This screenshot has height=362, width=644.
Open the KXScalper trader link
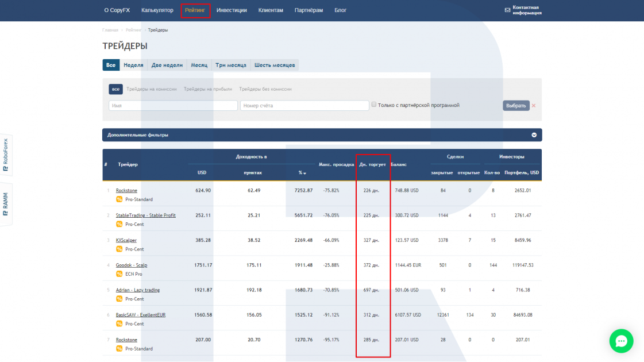126,240
